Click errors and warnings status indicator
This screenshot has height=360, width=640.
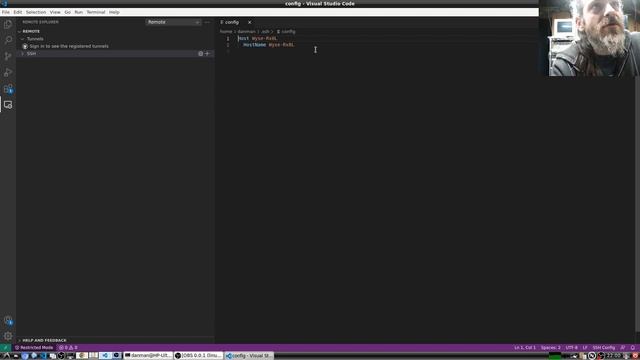coord(68,348)
